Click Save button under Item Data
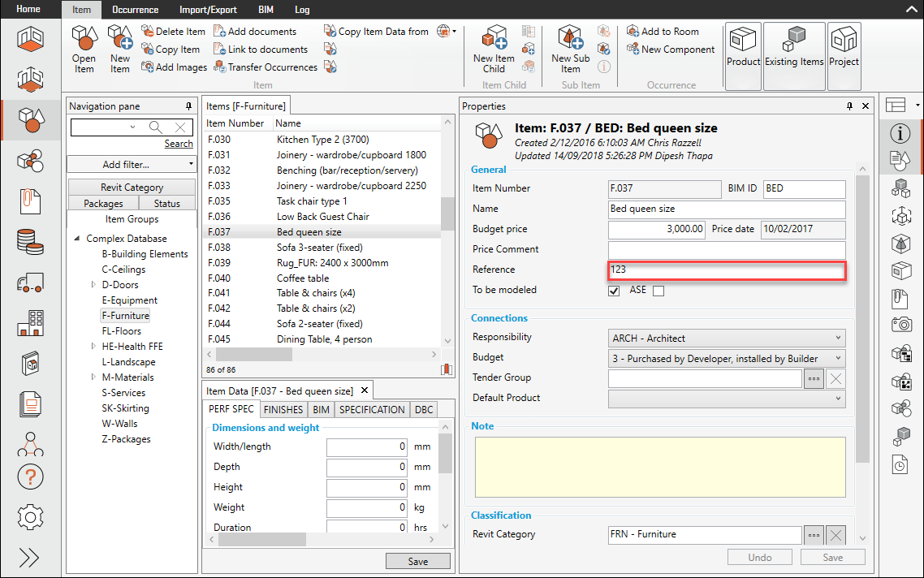The width and height of the screenshot is (924, 578). 417,561
